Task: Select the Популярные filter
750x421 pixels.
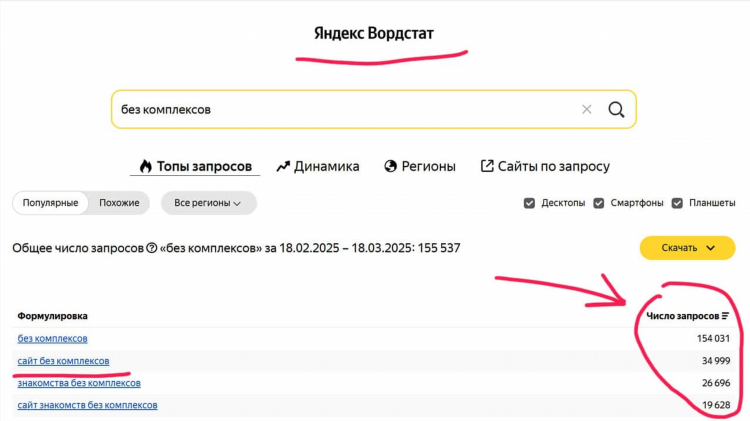Action: tap(50, 203)
